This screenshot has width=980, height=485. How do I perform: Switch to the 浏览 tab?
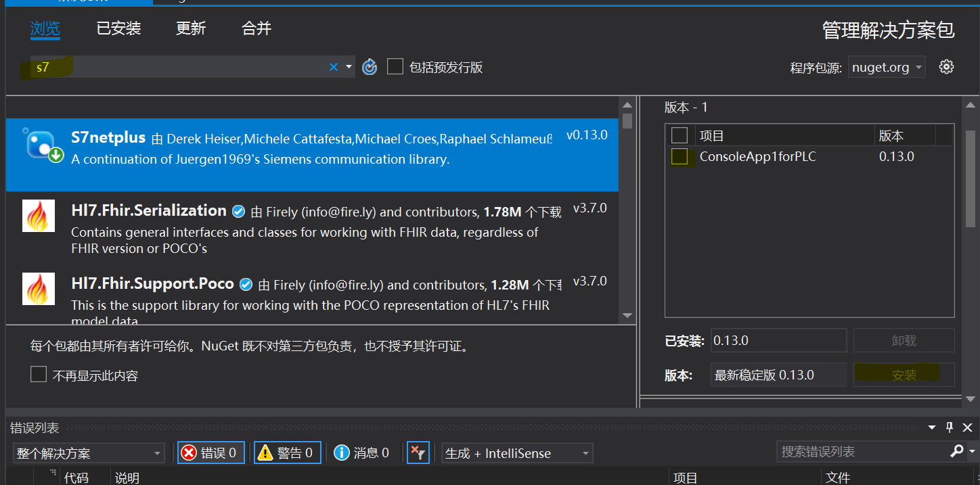click(x=45, y=28)
